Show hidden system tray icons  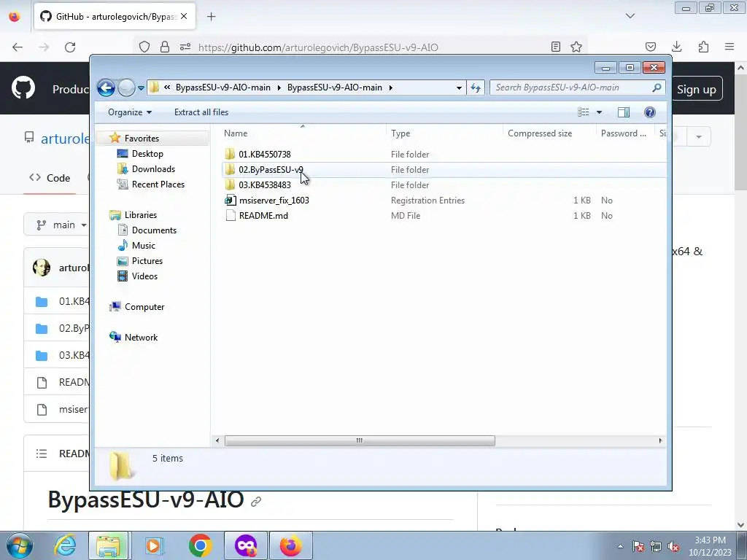(x=620, y=547)
